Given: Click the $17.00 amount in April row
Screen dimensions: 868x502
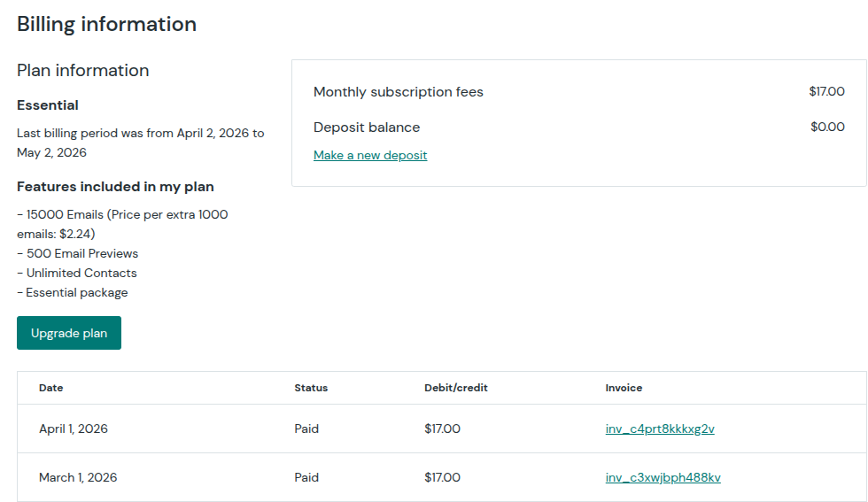Looking at the screenshot, I should (442, 429).
